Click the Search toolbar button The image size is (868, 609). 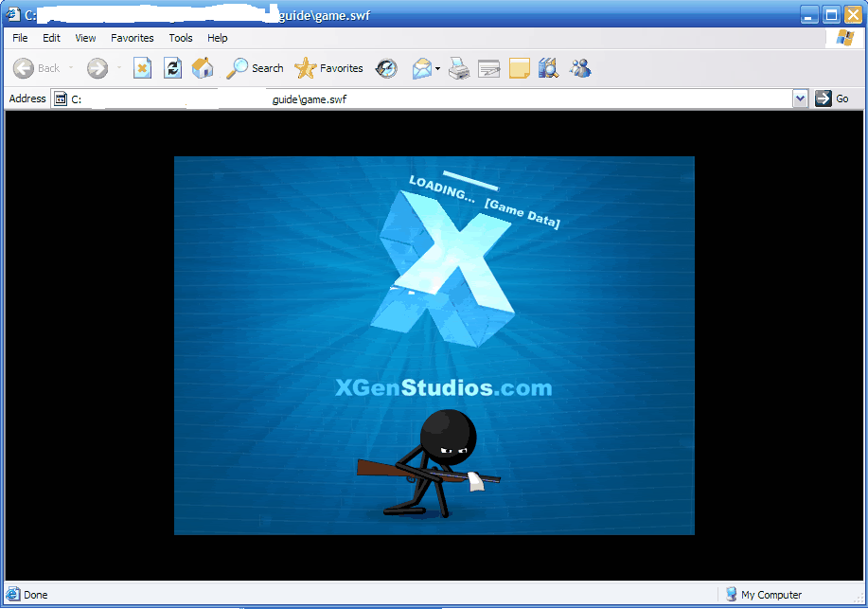tap(256, 68)
